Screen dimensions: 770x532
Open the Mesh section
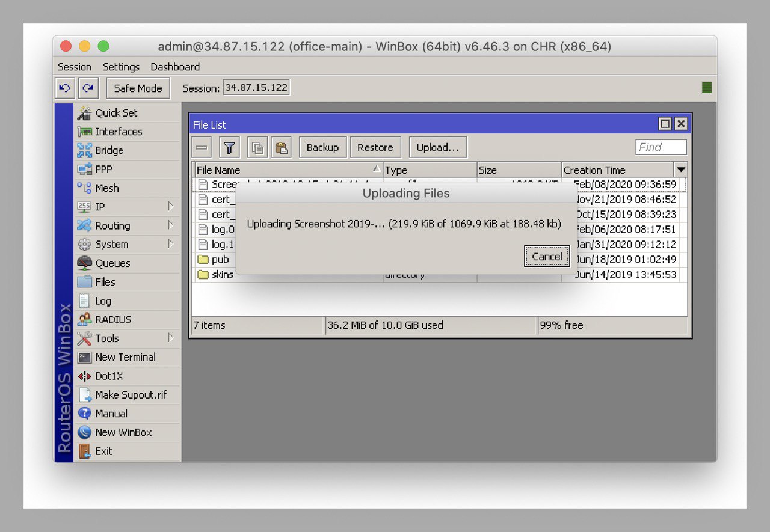127,188
